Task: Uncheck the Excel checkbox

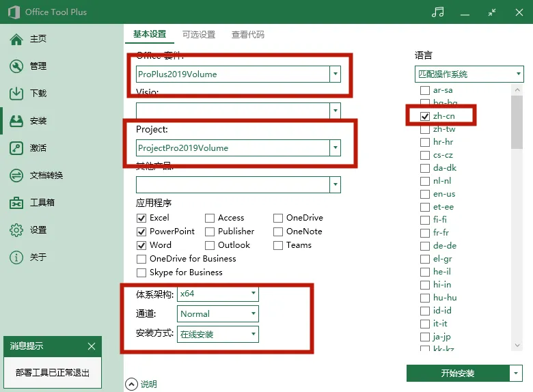Action: (x=141, y=218)
